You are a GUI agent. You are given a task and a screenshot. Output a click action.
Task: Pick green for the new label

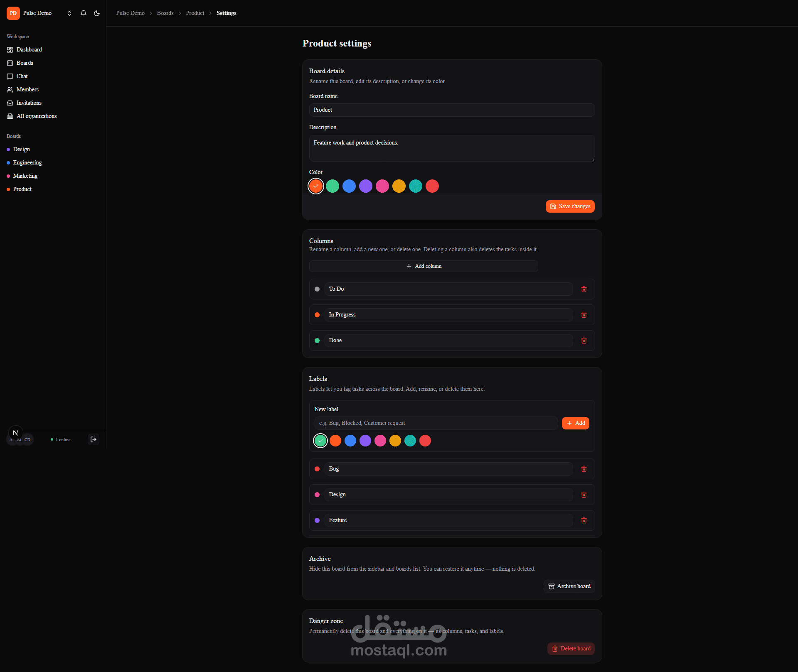point(320,441)
